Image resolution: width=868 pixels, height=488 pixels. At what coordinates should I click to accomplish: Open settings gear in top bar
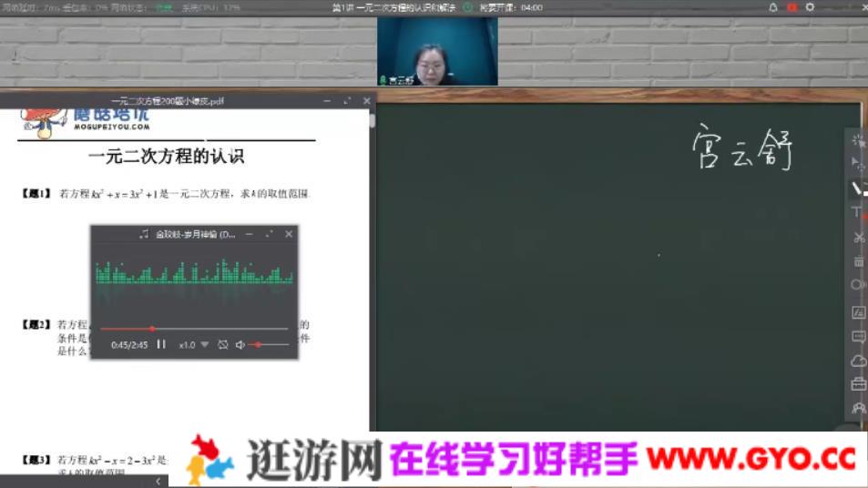coord(810,7)
